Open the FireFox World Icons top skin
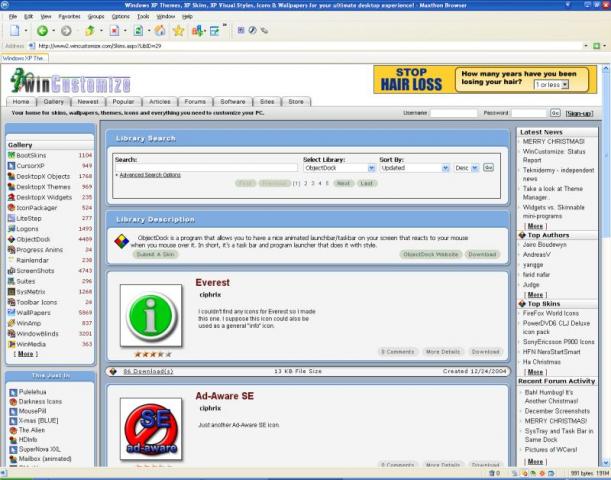This screenshot has width=611, height=480. [551, 313]
